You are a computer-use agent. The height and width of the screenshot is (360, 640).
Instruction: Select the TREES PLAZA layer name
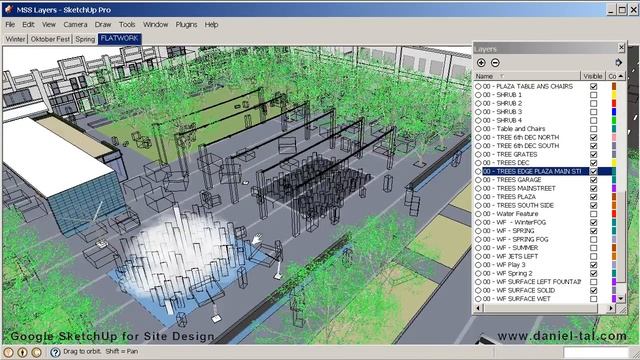[x=509, y=197]
